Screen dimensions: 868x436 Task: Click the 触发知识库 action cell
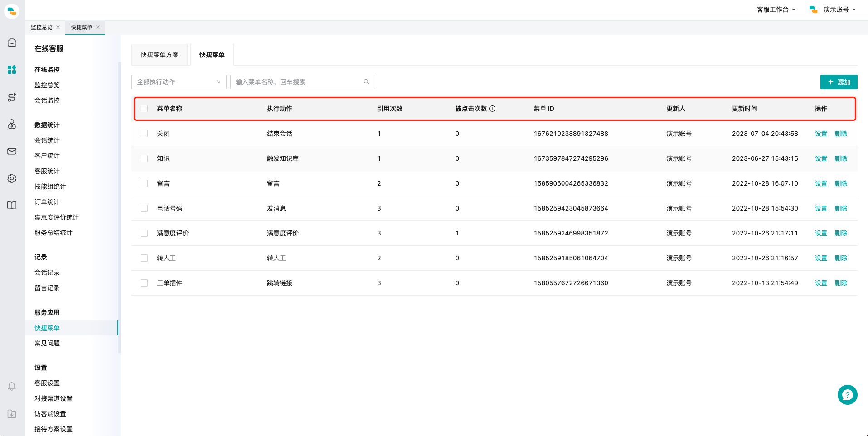(x=283, y=158)
